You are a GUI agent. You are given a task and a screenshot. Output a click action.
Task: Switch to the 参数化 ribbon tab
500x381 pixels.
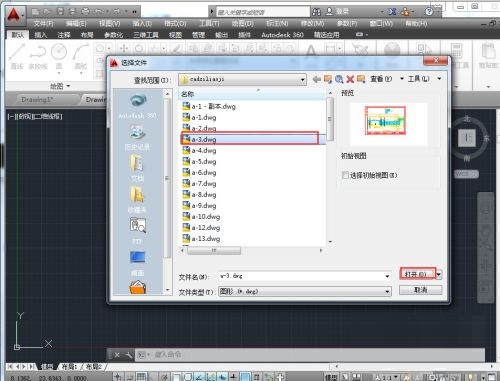113,35
